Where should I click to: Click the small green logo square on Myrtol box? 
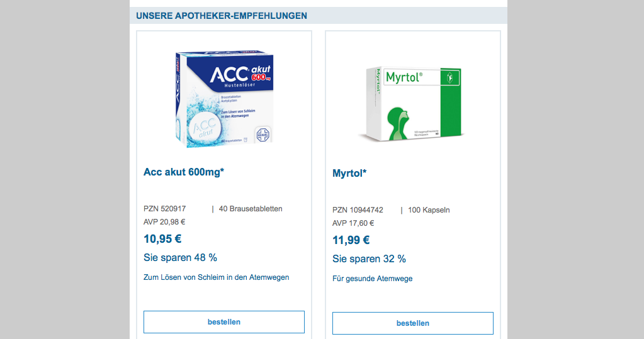(451, 78)
